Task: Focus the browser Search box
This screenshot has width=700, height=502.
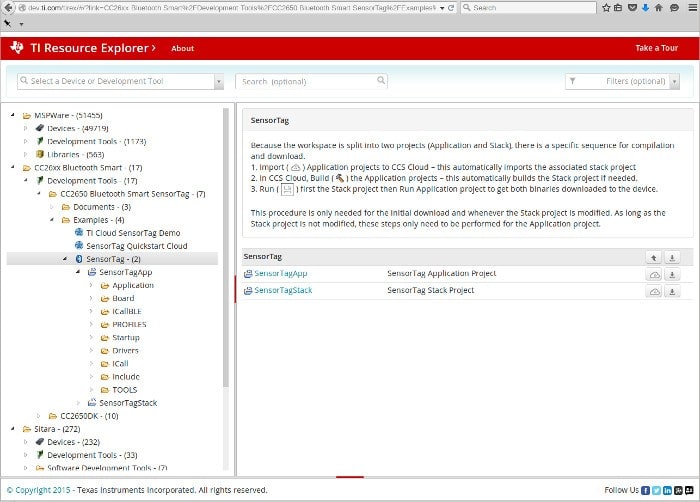Action: point(529,8)
